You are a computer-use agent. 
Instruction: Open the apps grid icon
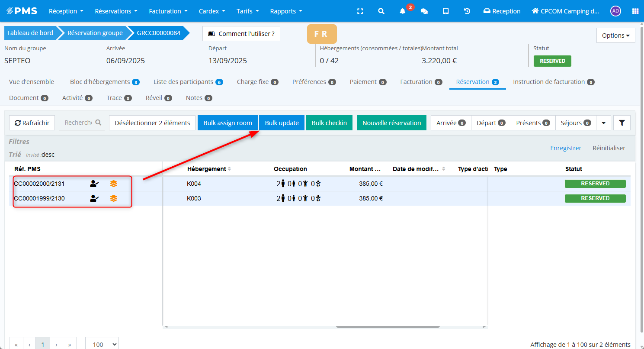point(635,11)
